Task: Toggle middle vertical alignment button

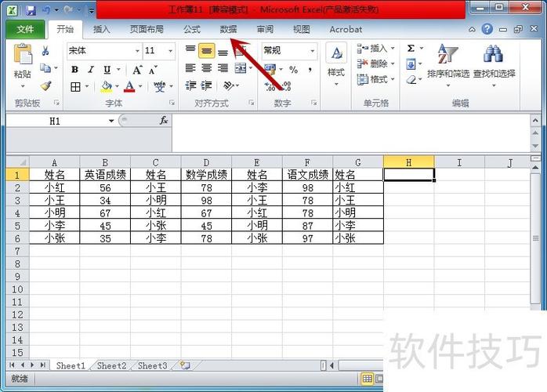Action: pos(207,51)
